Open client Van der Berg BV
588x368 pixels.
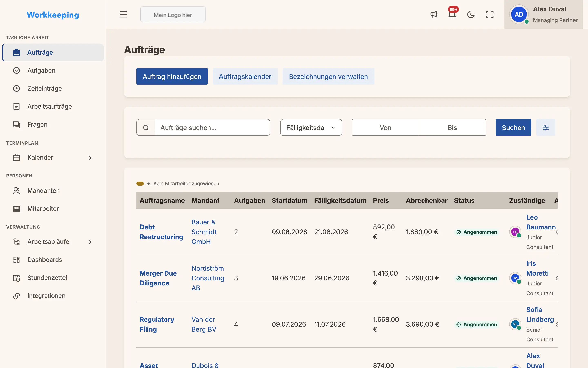click(x=204, y=324)
